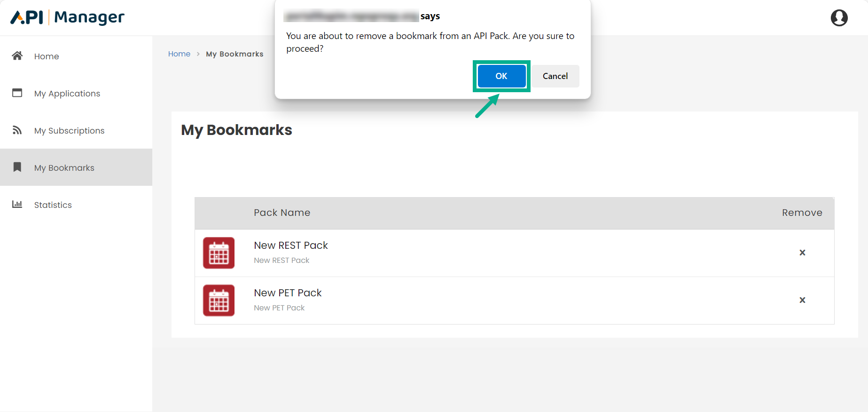
Task: Open Statistics using the chart icon
Action: click(17, 204)
